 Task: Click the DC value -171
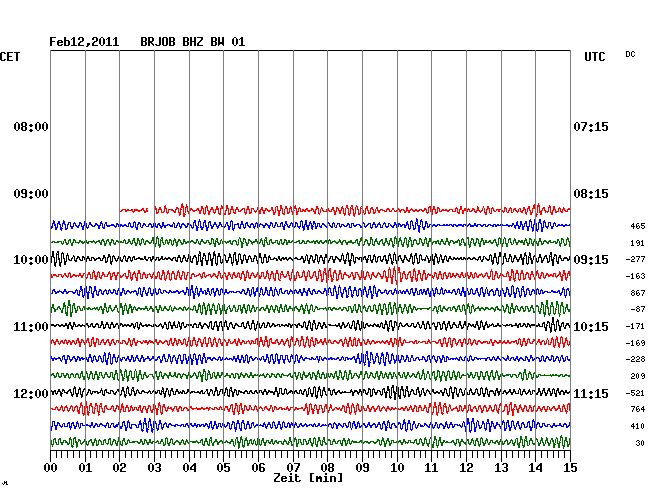[635, 327]
